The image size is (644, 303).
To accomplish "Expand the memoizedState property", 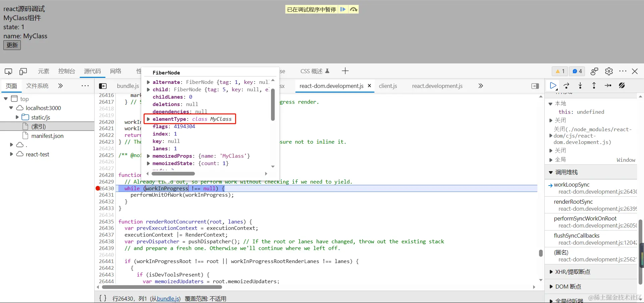I will [148, 163].
